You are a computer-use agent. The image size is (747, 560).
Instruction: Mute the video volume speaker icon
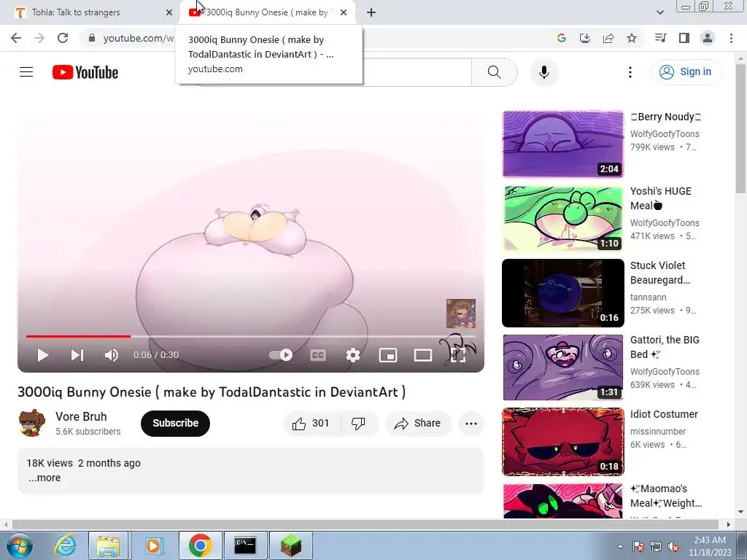point(112,355)
